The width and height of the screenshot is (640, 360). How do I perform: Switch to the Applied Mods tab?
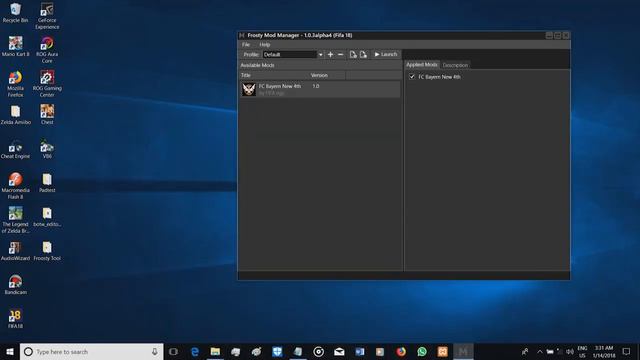(x=422, y=64)
